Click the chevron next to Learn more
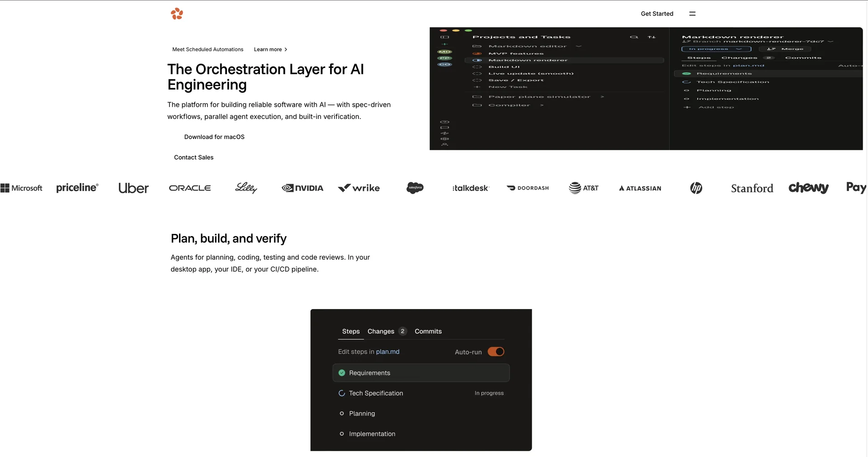Image resolution: width=868 pixels, height=457 pixels. coord(286,49)
